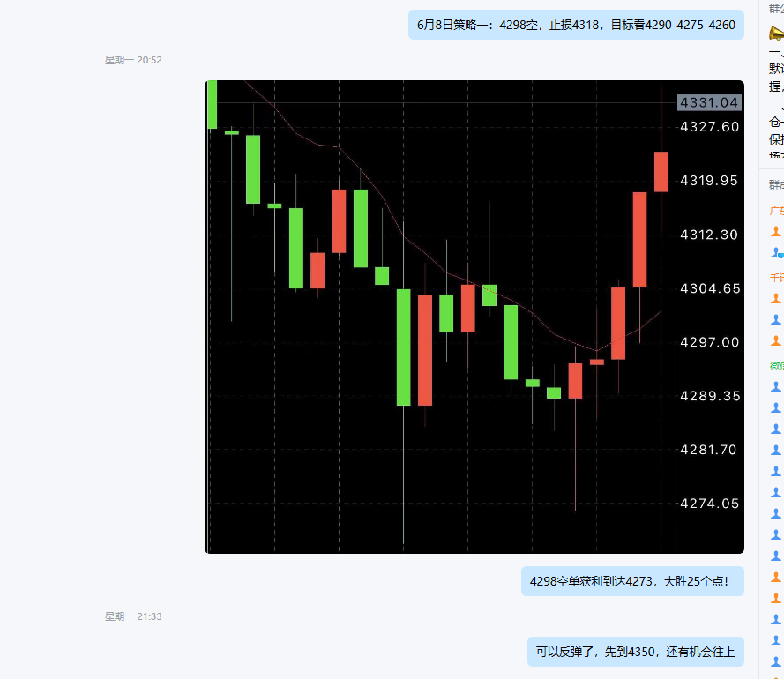This screenshot has height=679, width=784.
Task: Select the message starting with 6月8日策略一
Action: 576,25
